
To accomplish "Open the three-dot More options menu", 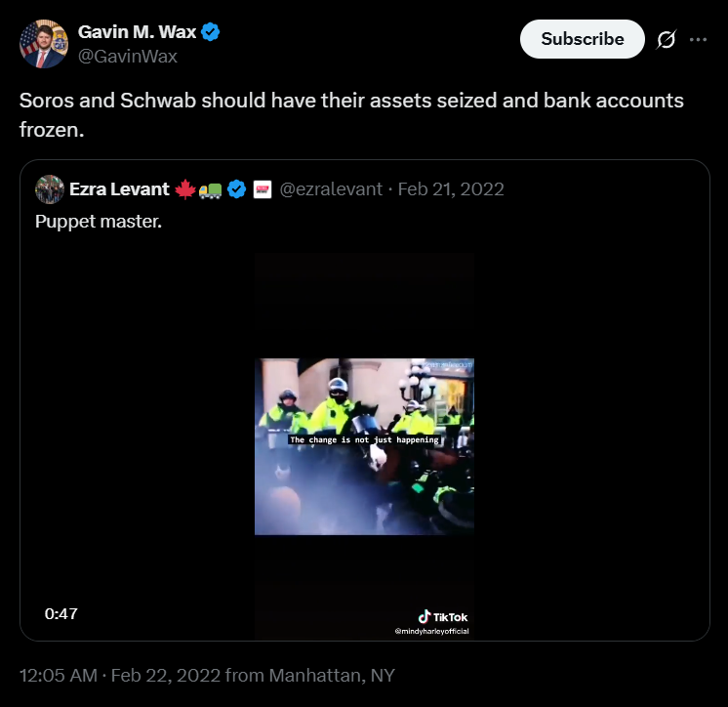I will pos(698,39).
